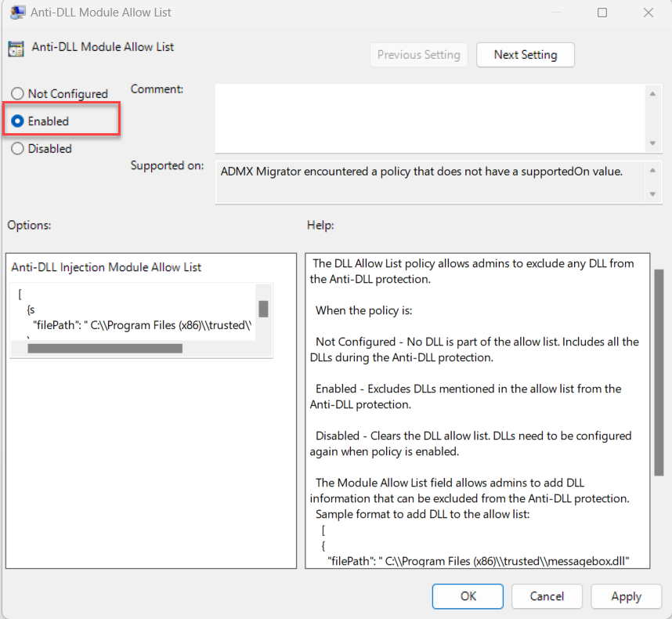Click the Anti-DLL Injection Module Allow List text field
Screen dimensions: 672x619
(132, 312)
